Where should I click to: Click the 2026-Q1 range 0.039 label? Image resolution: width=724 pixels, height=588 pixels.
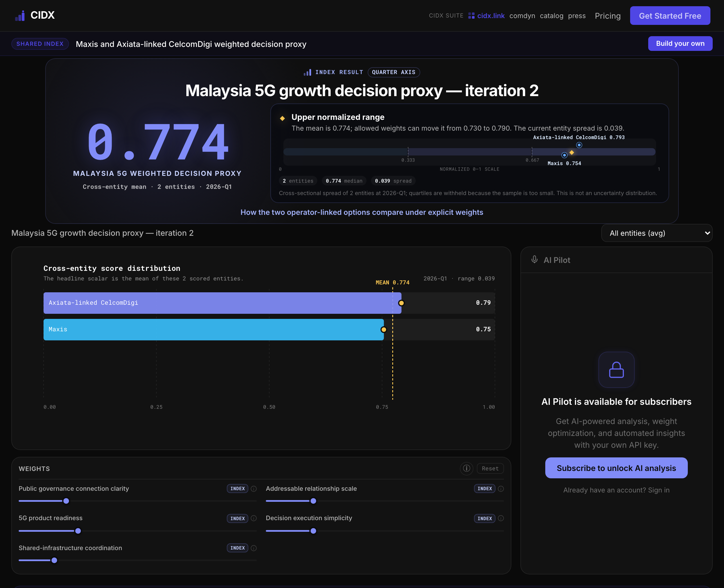459,278
